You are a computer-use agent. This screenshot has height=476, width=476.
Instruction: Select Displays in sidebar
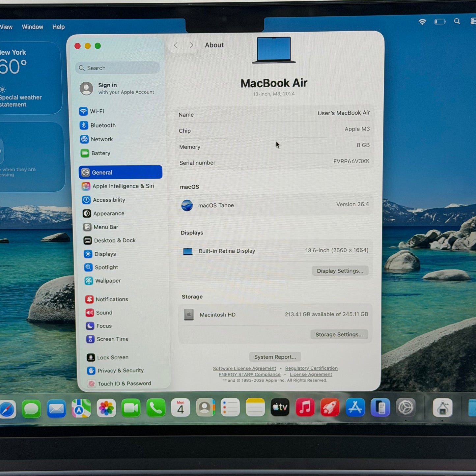pos(100,254)
